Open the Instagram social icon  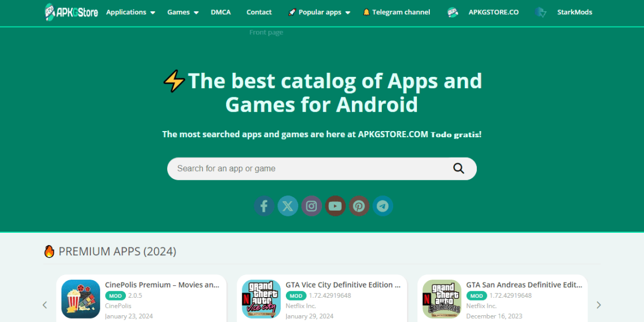311,206
